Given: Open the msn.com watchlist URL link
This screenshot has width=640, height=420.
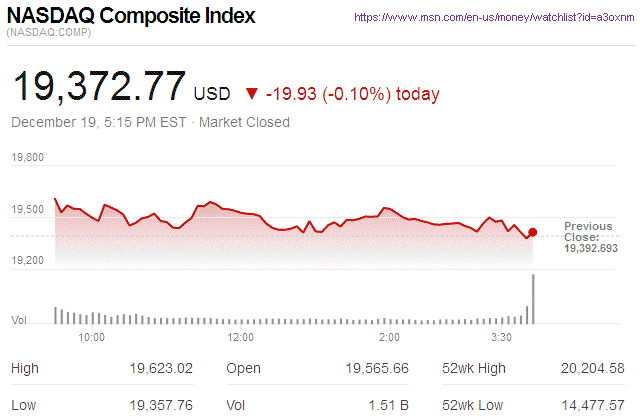Looking at the screenshot, I should (496, 18).
